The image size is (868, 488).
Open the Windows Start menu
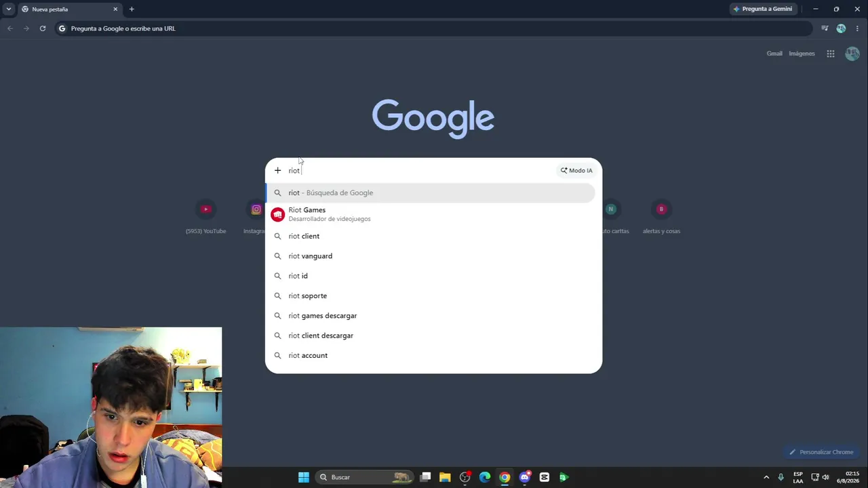click(x=304, y=477)
